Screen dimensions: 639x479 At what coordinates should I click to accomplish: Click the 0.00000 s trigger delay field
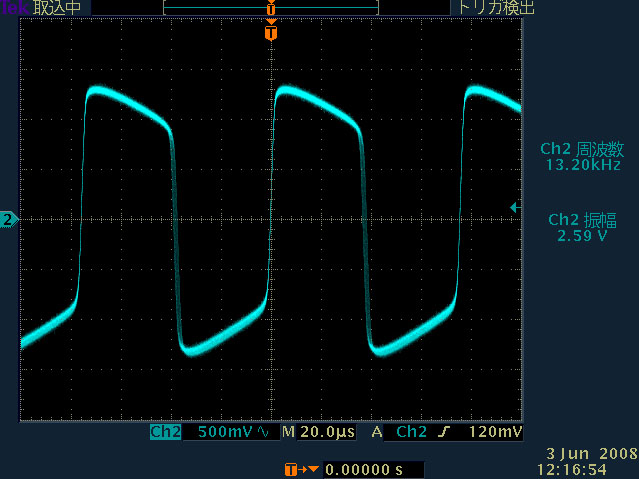click(366, 469)
